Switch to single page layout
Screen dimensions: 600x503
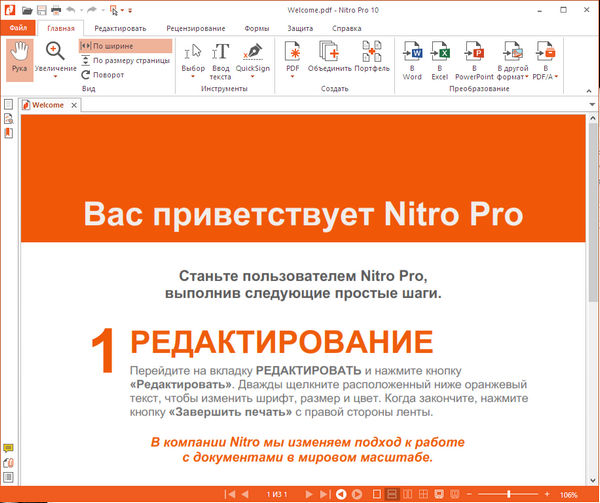coord(377,494)
